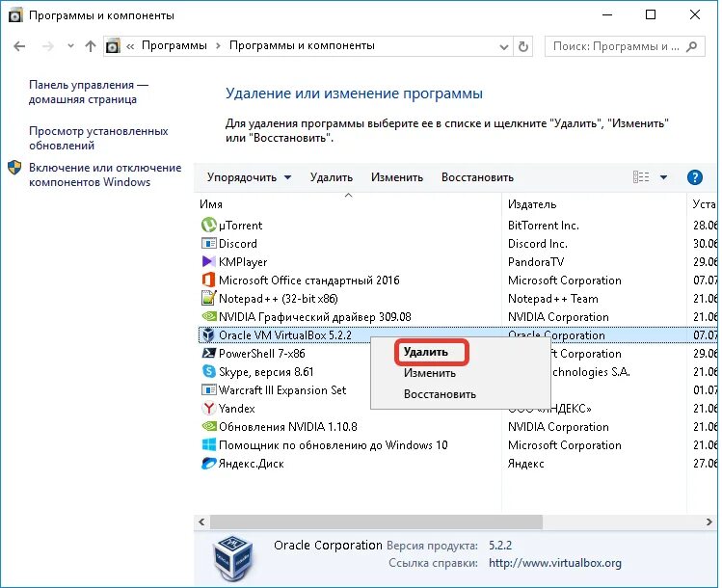
Task: Select the Notepad++ (32-bit x86) name
Action: [x=279, y=299]
